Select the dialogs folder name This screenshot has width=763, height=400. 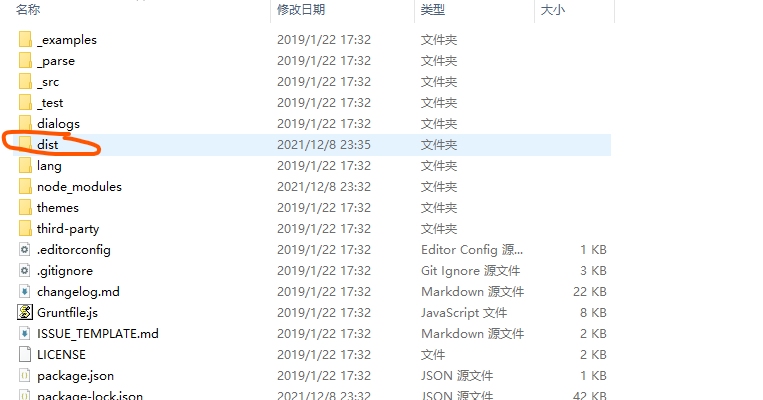tap(58, 124)
